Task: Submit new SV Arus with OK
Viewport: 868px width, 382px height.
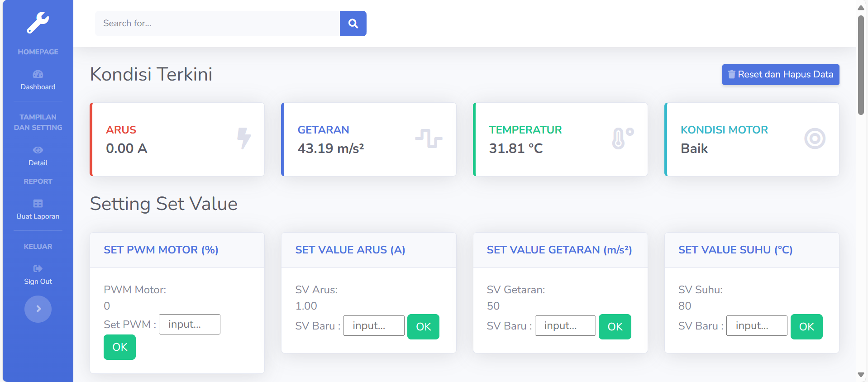Action: (423, 327)
